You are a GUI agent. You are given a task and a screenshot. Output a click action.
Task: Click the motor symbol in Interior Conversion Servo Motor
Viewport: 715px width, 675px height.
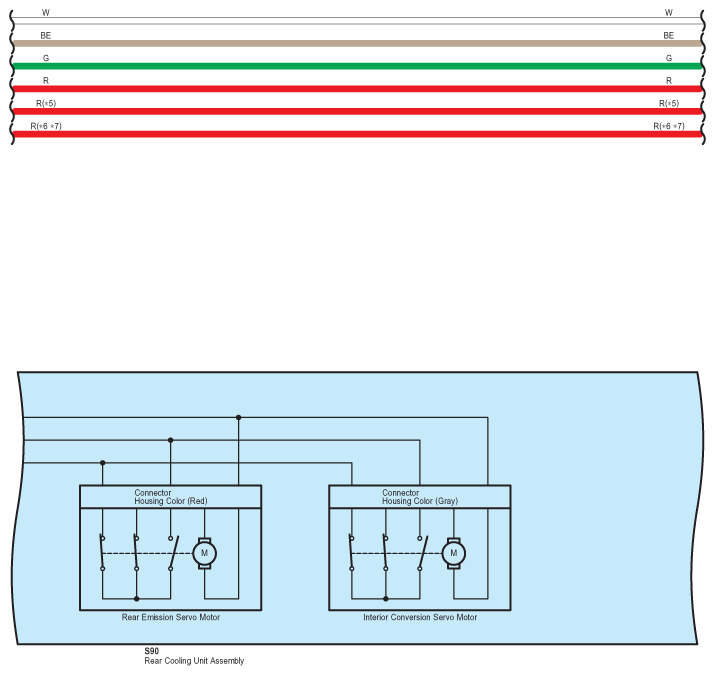(453, 552)
